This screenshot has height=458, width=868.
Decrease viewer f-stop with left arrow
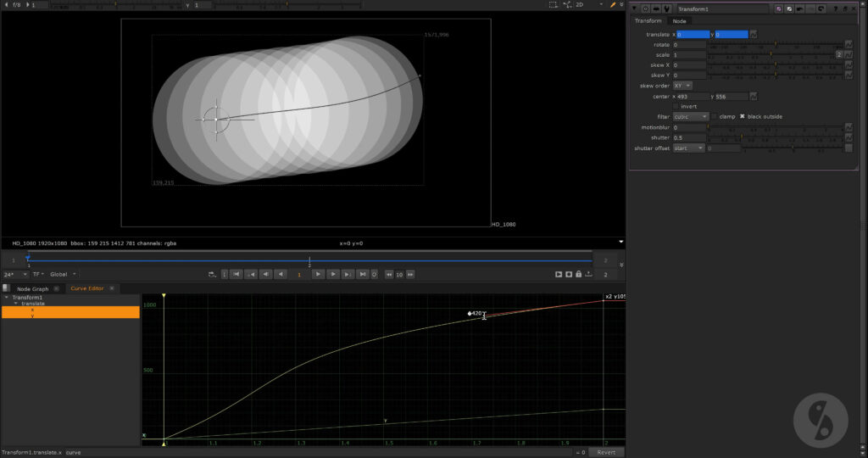coord(6,4)
